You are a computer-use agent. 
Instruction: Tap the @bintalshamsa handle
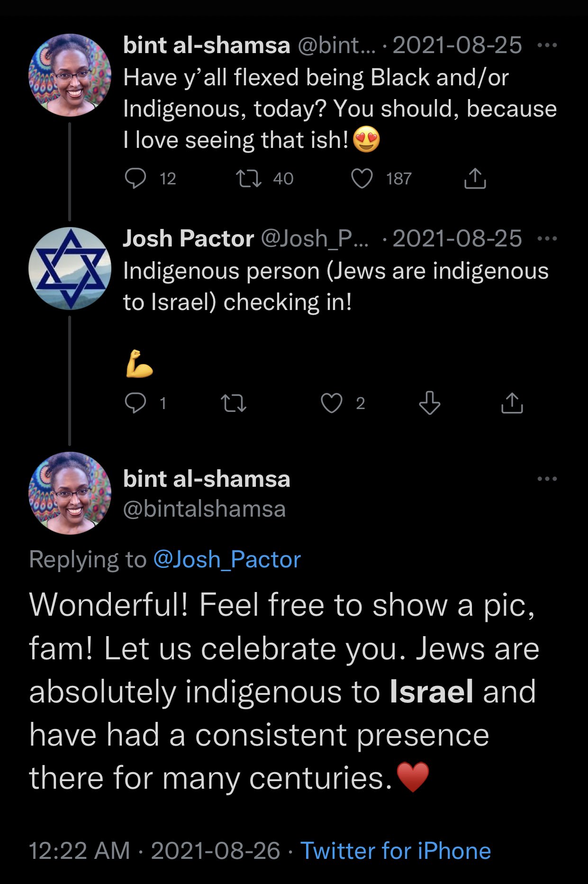click(204, 509)
